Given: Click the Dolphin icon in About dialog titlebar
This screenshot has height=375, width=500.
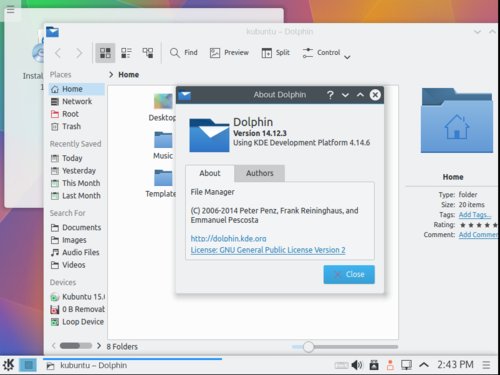Looking at the screenshot, I should pyautogui.click(x=184, y=95).
